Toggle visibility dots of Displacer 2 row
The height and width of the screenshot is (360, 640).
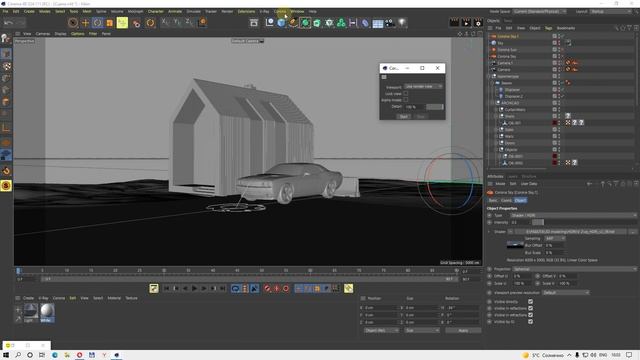pyautogui.click(x=559, y=96)
